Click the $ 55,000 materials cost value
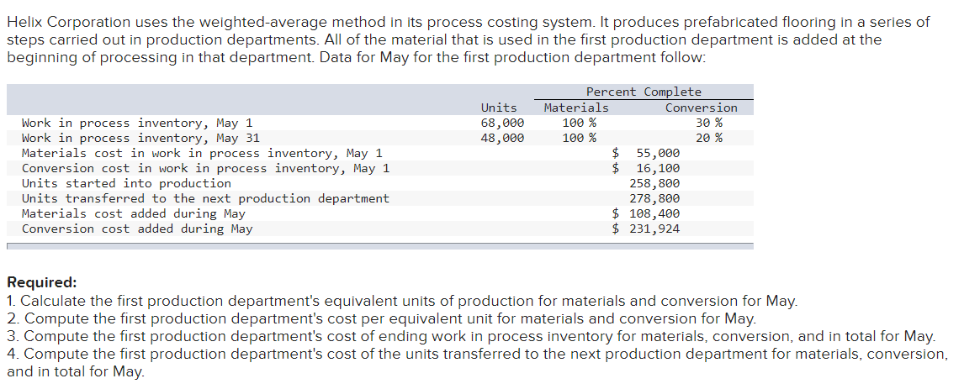The height and width of the screenshot is (389, 980). (x=646, y=153)
